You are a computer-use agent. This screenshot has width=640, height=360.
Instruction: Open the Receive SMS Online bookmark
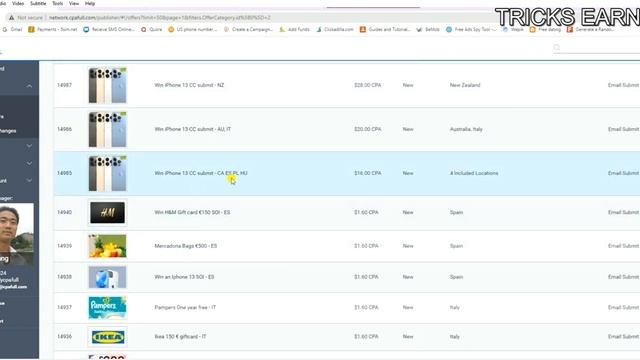tap(109, 29)
